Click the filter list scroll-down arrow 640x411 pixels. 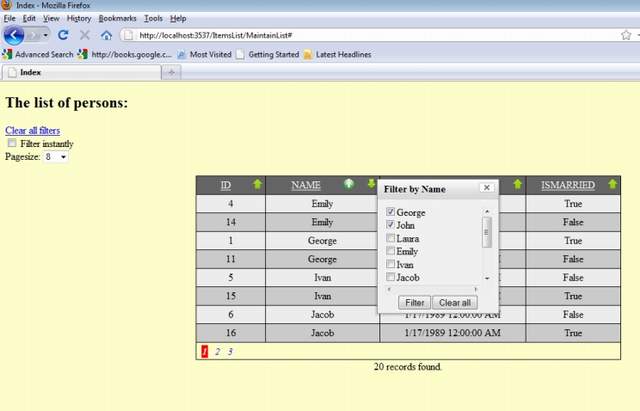pos(487,277)
